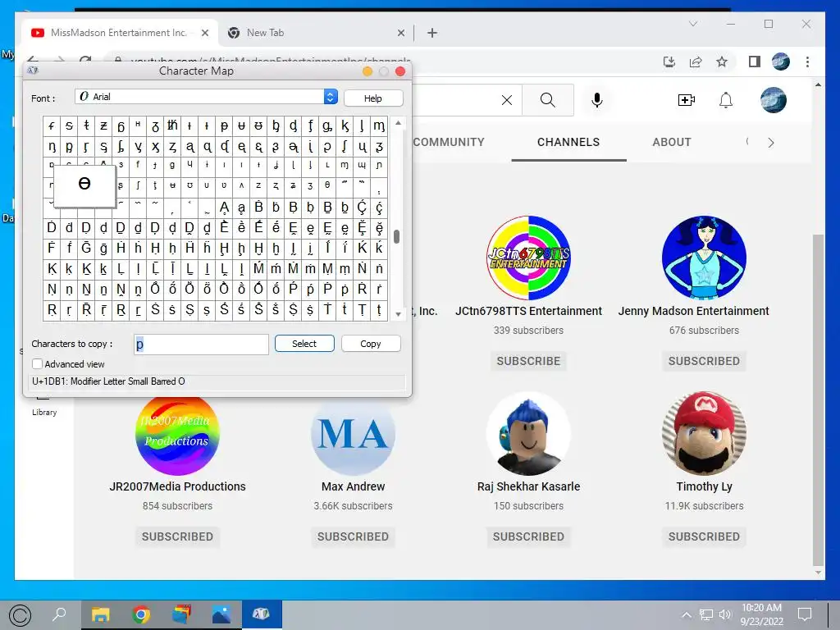Click the Copy button in Character Map
Screen dimensions: 840x630
[x=371, y=344]
